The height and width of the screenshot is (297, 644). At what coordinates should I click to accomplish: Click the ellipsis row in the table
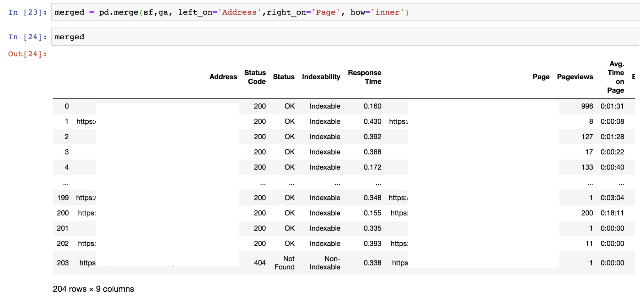pyautogui.click(x=66, y=183)
